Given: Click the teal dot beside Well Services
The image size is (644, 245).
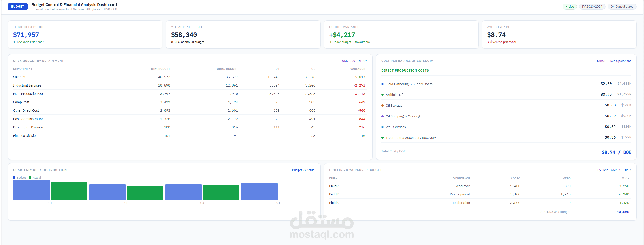Looking at the screenshot, I should [x=382, y=127].
